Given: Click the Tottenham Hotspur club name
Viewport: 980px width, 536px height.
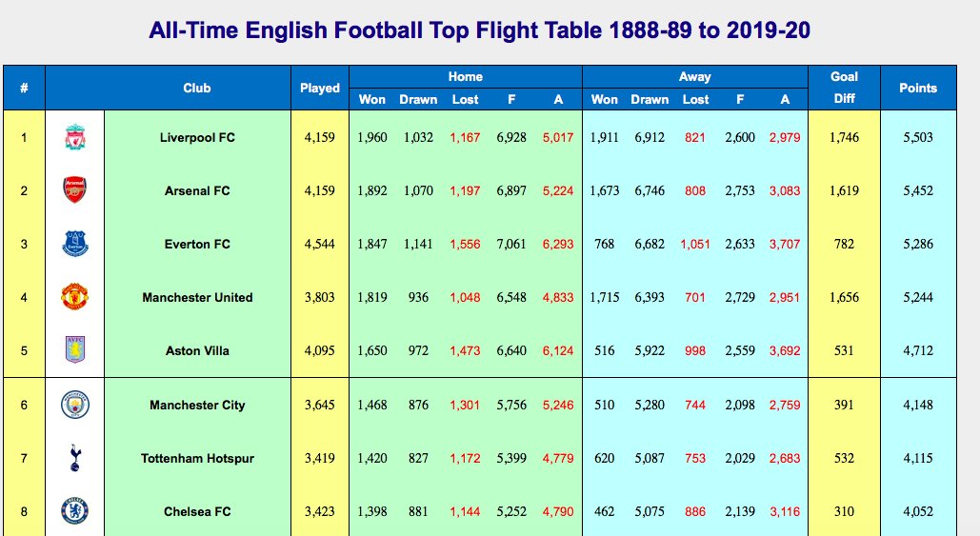Looking at the screenshot, I should click(x=197, y=459).
